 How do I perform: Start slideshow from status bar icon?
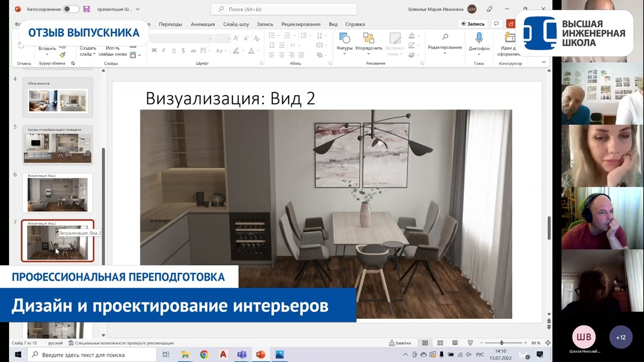tap(470, 343)
